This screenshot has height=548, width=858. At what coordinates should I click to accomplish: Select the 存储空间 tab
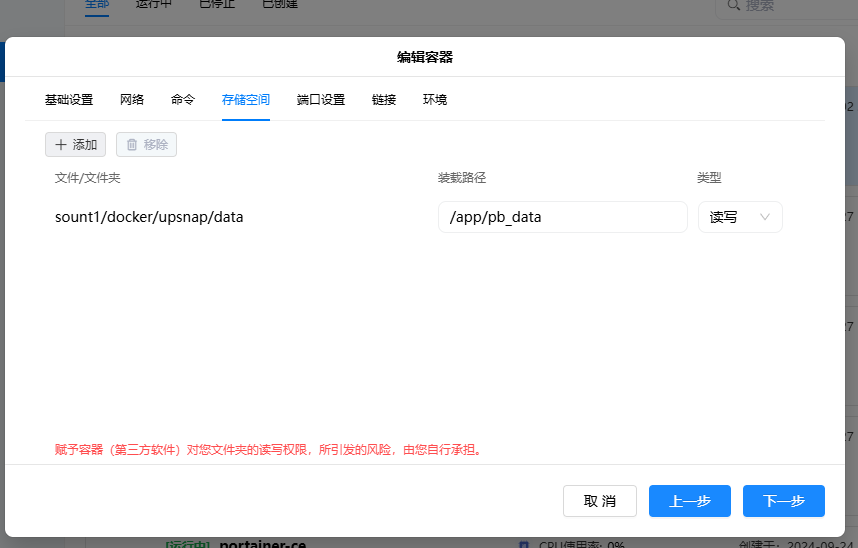click(246, 100)
